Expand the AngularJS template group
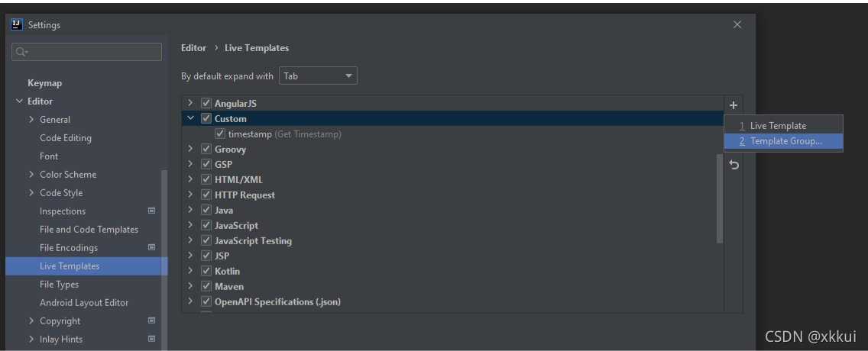The width and height of the screenshot is (868, 351). coord(190,103)
